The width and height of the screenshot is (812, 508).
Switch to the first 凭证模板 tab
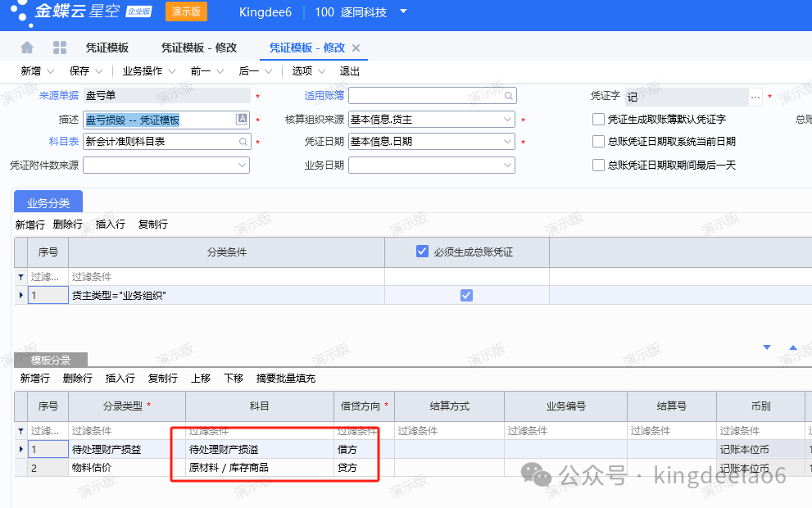pyautogui.click(x=107, y=48)
